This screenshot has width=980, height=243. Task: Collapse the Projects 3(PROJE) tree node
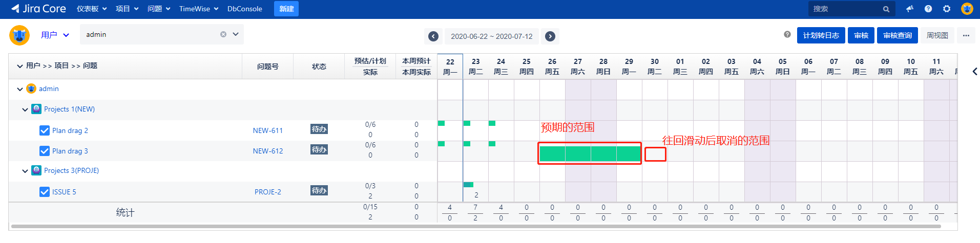[25, 171]
